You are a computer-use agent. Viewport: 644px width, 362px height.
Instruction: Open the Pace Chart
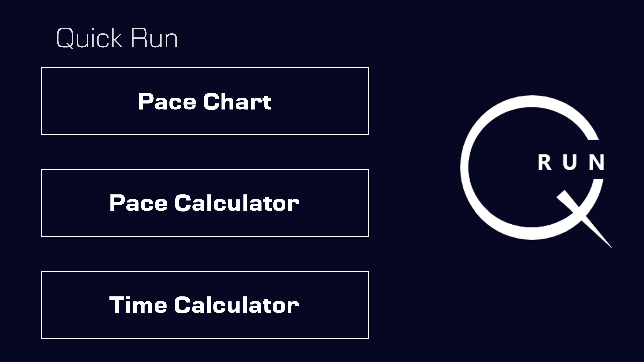coord(204,101)
